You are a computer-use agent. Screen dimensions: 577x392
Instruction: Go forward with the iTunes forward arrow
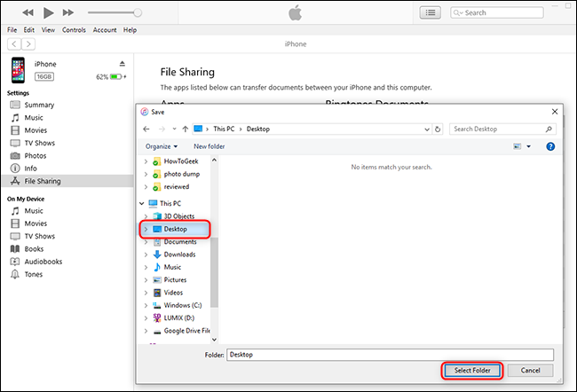28,44
